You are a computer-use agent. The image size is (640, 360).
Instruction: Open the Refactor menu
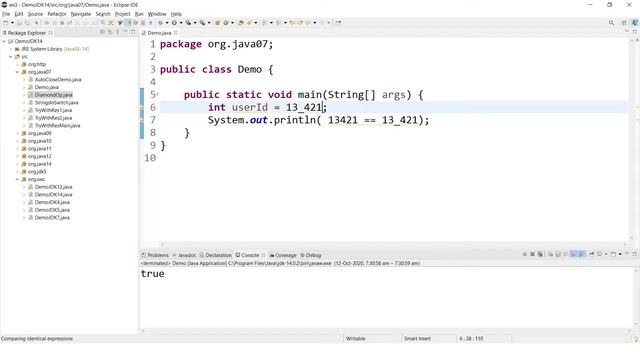coord(57,14)
